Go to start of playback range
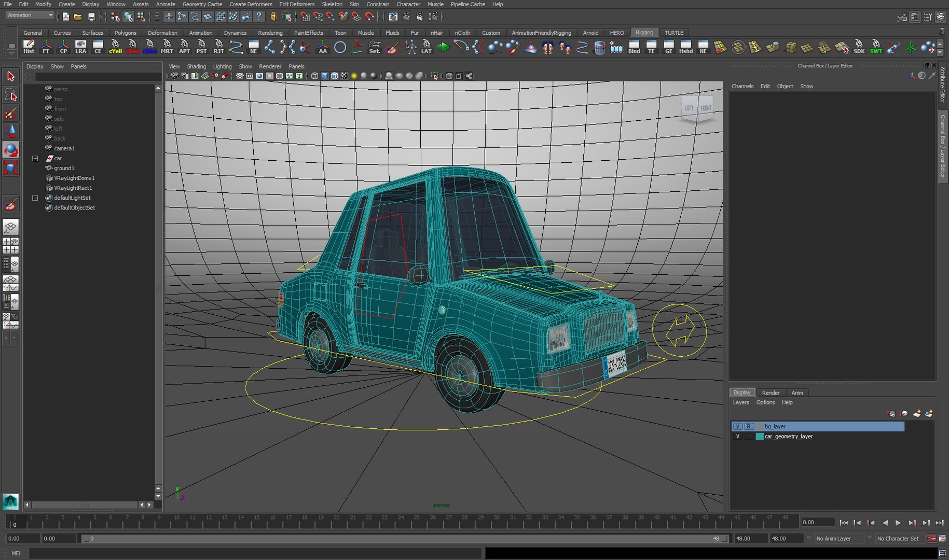The image size is (949, 560). pos(844,523)
